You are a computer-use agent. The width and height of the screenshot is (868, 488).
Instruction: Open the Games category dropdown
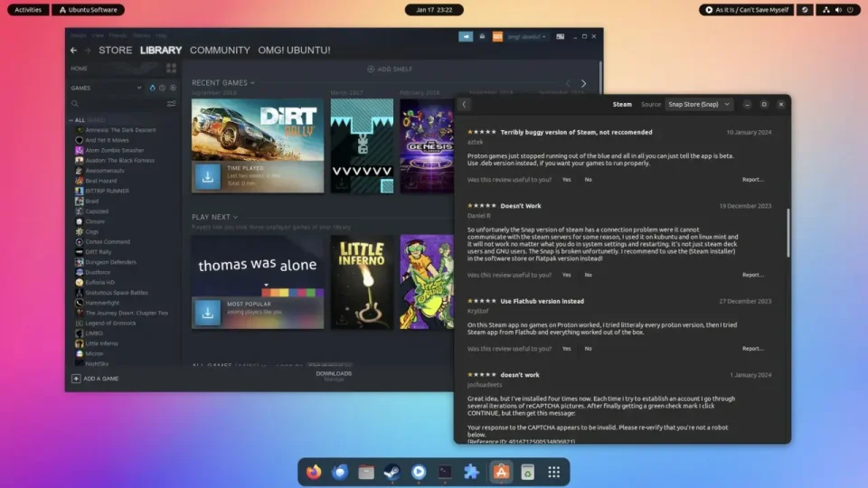coord(139,88)
